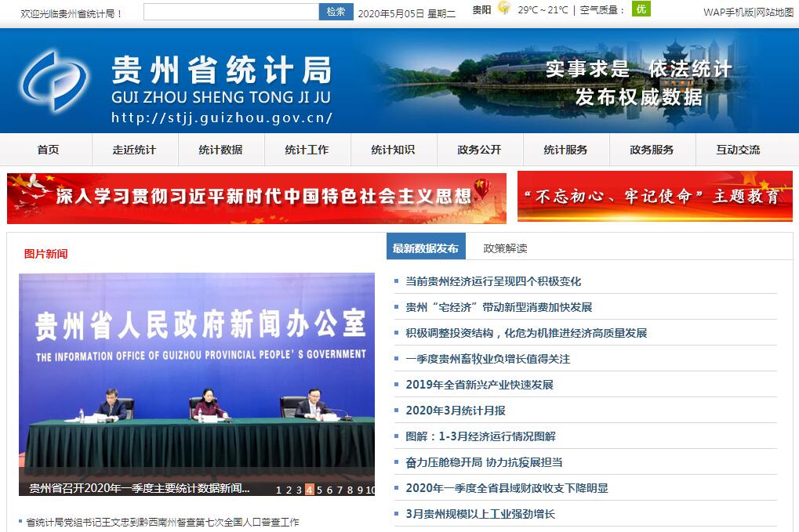Click the press conference news photo
The width and height of the screenshot is (799, 532).
[196, 376]
